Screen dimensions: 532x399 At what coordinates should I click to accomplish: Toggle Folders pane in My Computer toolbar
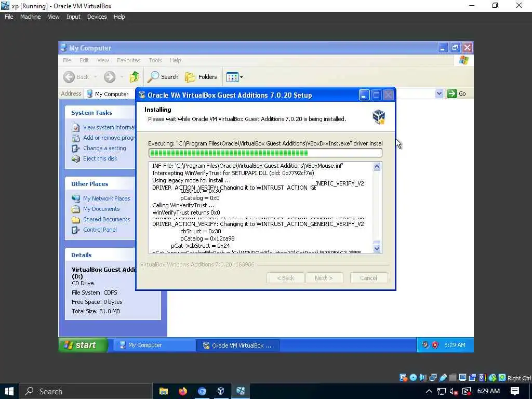click(x=201, y=77)
